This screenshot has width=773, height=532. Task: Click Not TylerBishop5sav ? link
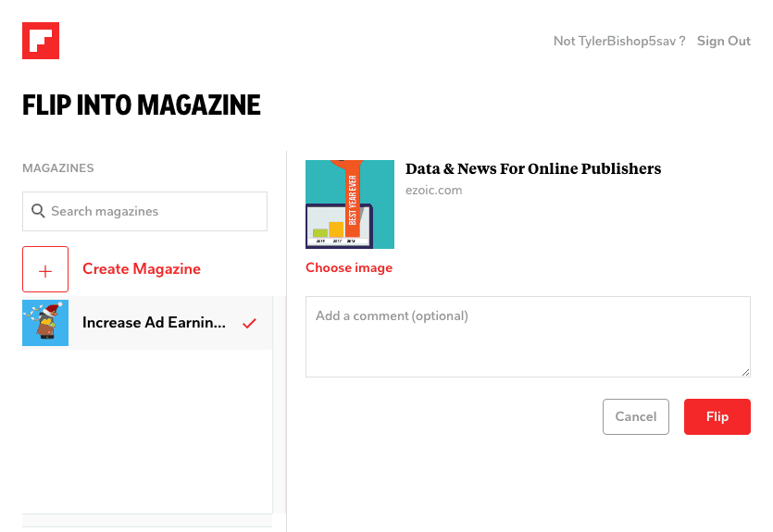pos(619,41)
